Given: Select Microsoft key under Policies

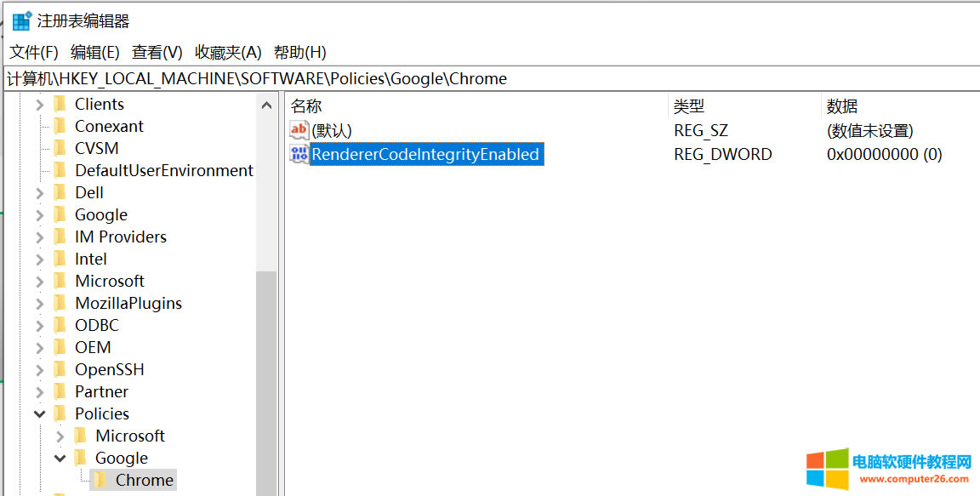Looking at the screenshot, I should pos(130,436).
